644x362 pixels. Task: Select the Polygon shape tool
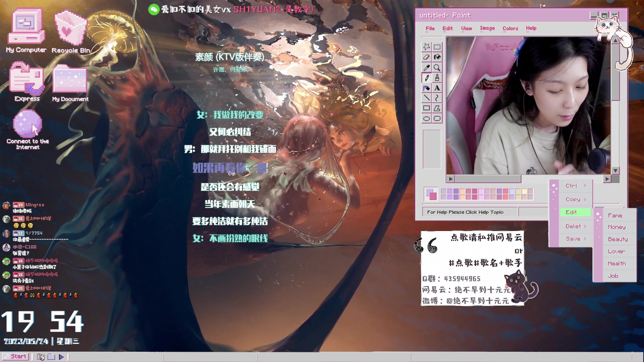click(437, 108)
